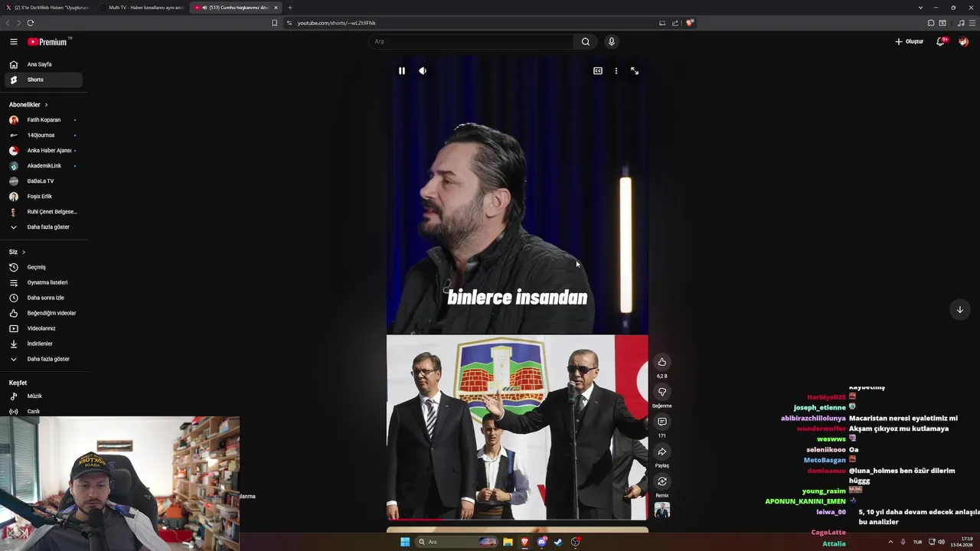Viewport: 980px width, 551px height.
Task: Open AkademikLink channel
Action: coord(44,166)
